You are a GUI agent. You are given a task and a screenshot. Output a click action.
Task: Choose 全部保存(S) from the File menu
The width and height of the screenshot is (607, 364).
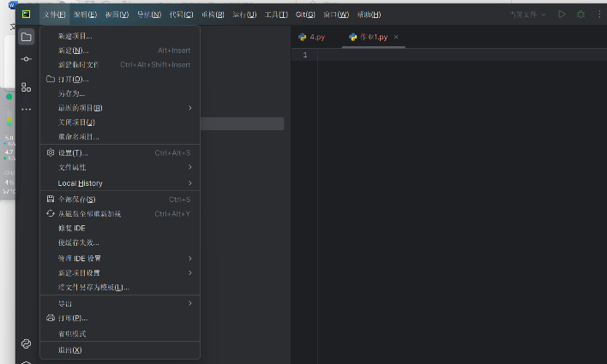[76, 200]
